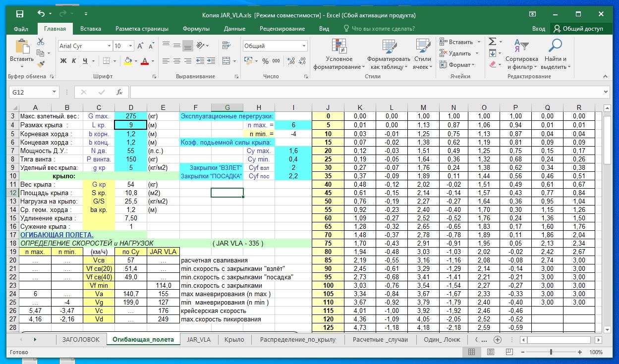
Task: Click the ОГИБАЮЩАЯ ПОЛЕТА link in cell A17
Action: pyautogui.click(x=56, y=234)
